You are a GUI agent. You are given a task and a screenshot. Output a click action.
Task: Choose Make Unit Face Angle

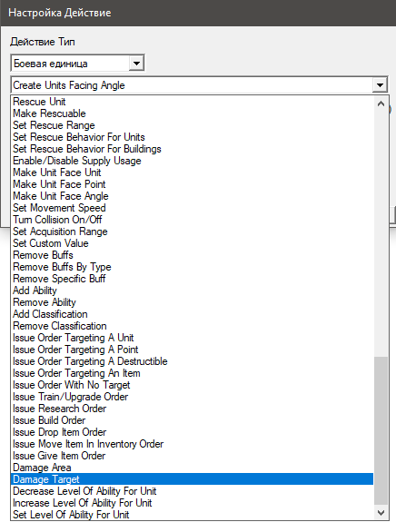192,196
